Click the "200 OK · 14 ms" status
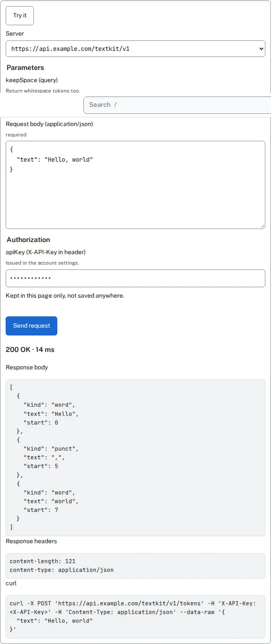The height and width of the screenshot is (644, 271). 30,350
